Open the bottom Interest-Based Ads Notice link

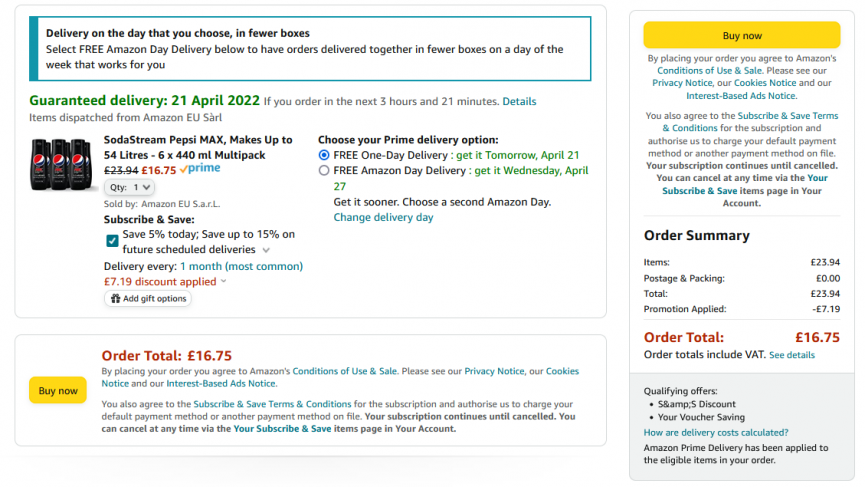pos(221,383)
